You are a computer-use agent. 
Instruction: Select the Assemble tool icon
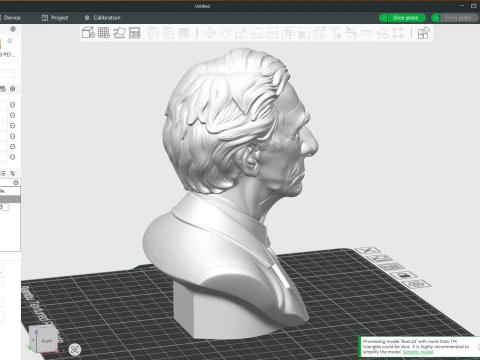[382, 33]
